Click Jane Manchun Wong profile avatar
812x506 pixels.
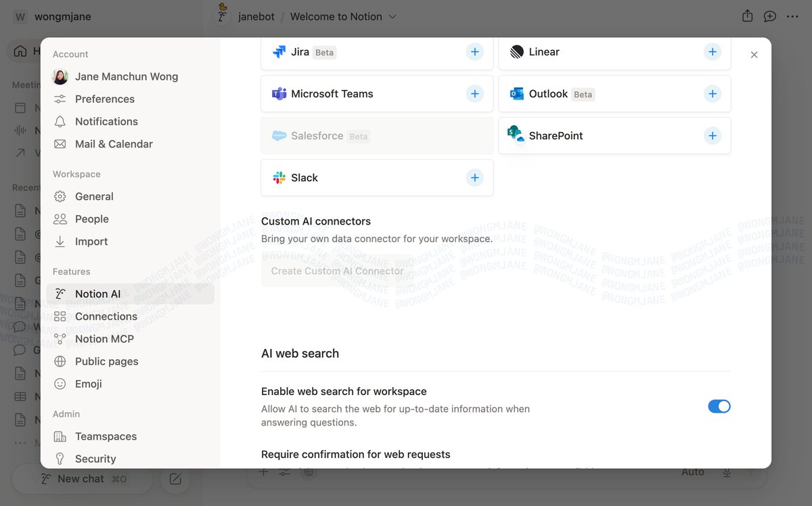click(60, 76)
